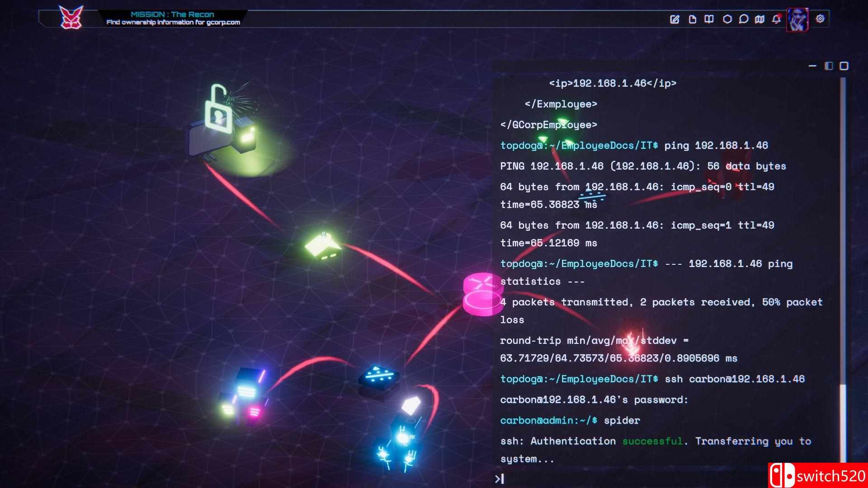Open the documents file icon
The height and width of the screenshot is (488, 868).
pyautogui.click(x=692, y=19)
